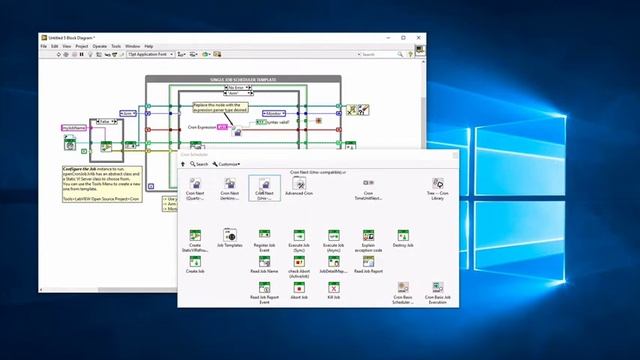Select the highlighted Cron Next (Unix) item
The width and height of the screenshot is (640, 360).
264,188
